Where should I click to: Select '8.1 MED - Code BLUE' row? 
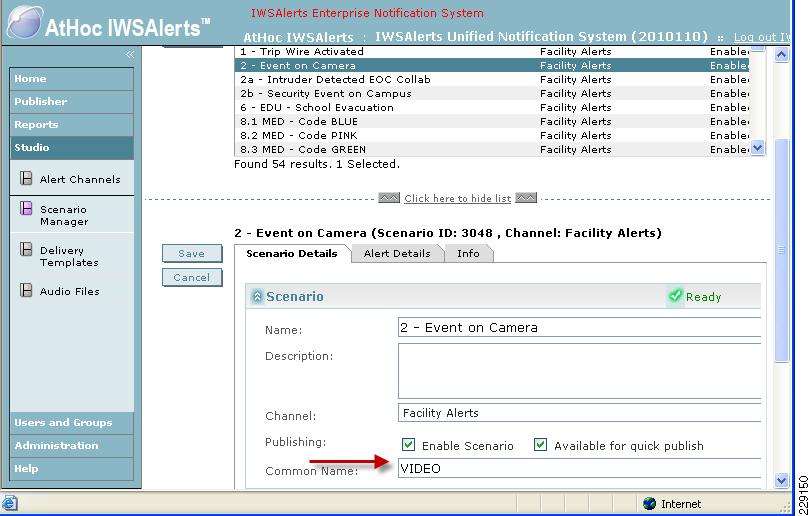coord(492,121)
